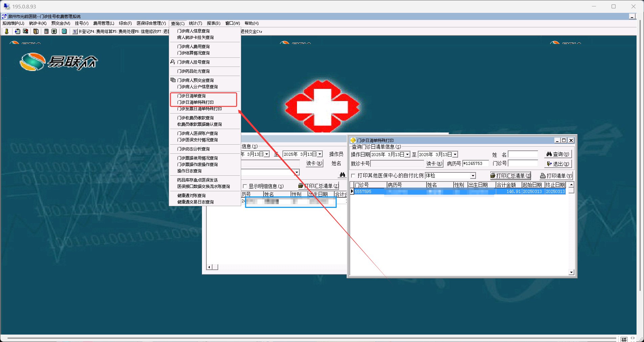Open the 系统维护(U) menu
Viewport: 644px width, 342px height.
(13, 23)
